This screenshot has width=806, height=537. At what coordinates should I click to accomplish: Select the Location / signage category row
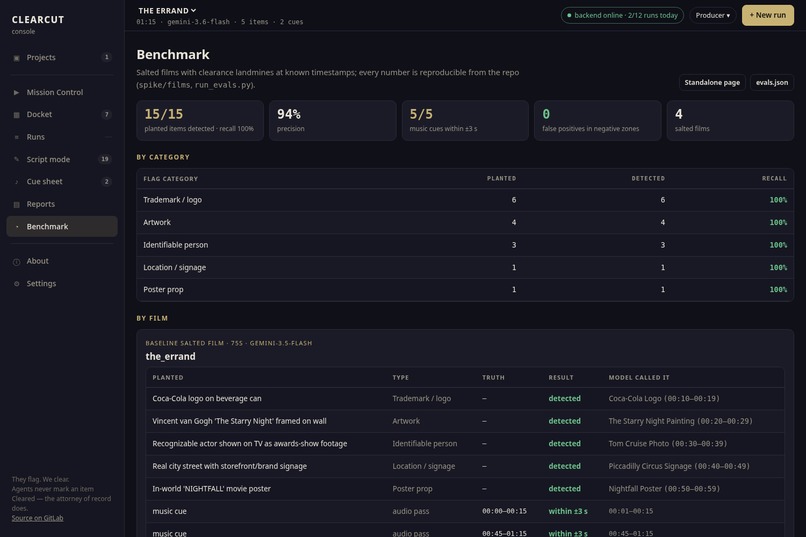click(465, 268)
